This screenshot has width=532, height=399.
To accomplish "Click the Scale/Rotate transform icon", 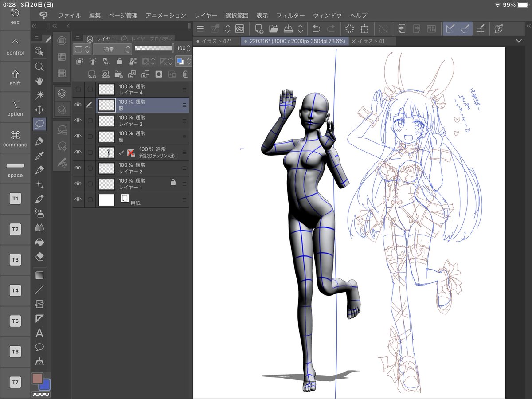I will (364, 29).
